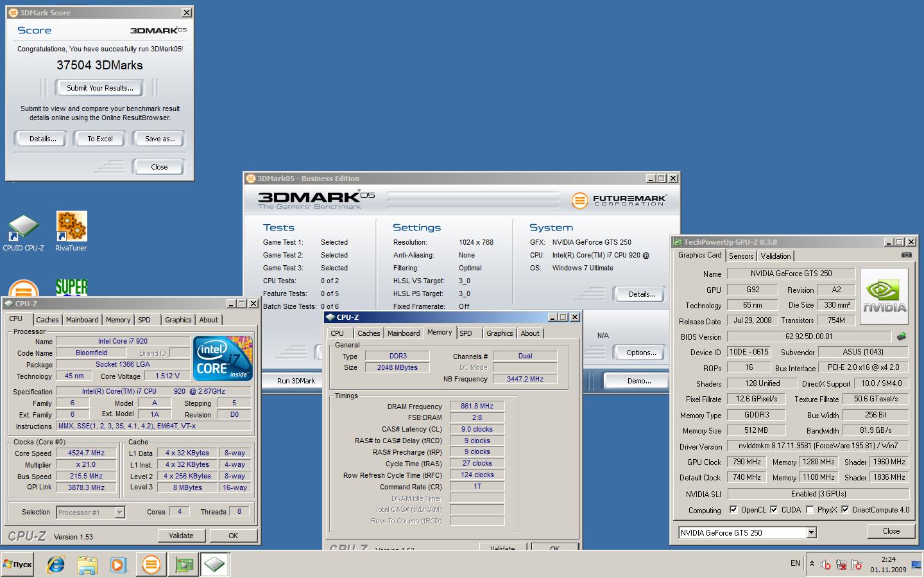
Task: Click Save as... in 3DMark Score
Action: [x=160, y=139]
